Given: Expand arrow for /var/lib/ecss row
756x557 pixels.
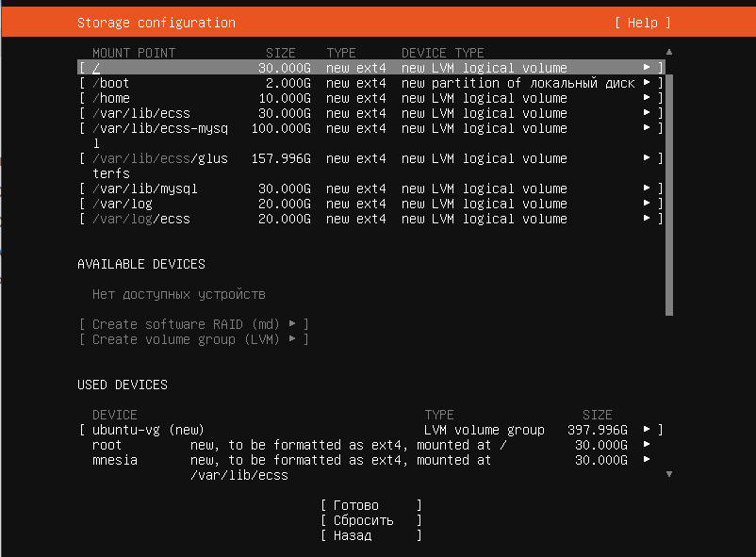Looking at the screenshot, I should [647, 113].
